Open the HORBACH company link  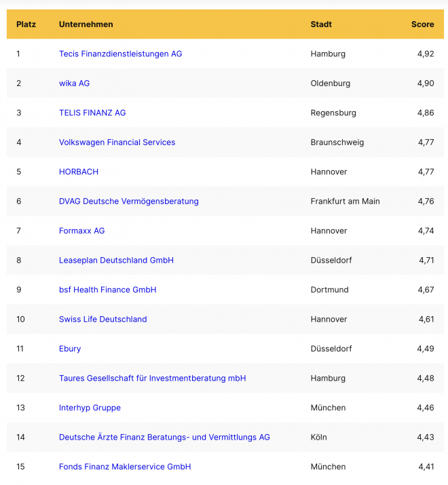(79, 172)
